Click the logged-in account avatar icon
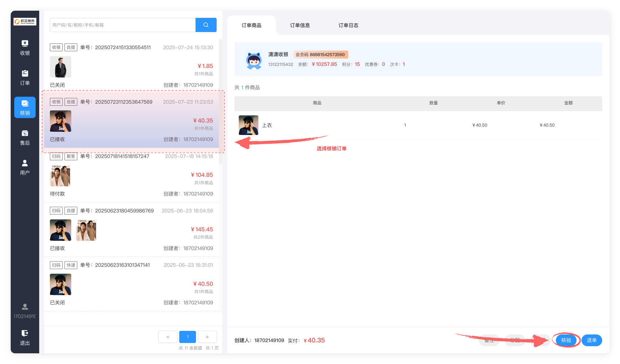Viewport: 620px width, 364px height. click(25, 307)
